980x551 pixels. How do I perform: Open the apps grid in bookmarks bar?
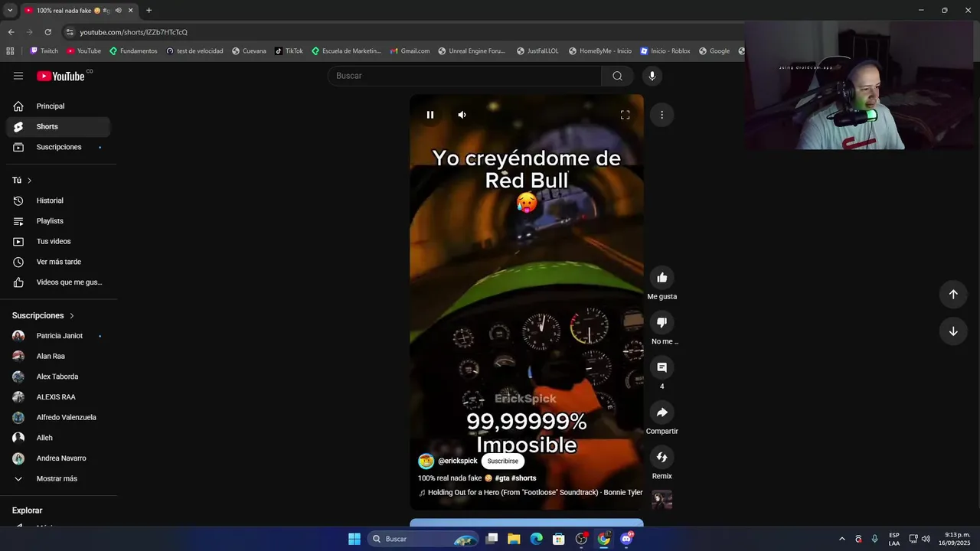[x=10, y=51]
